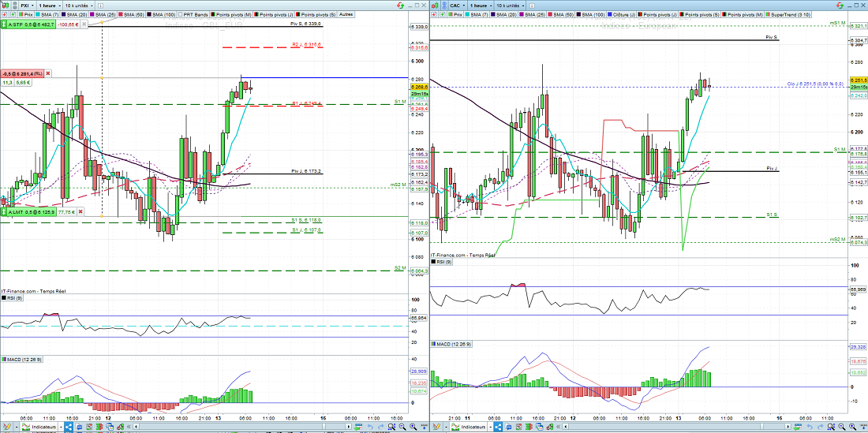Image resolution: width=868 pixels, height=433 pixels.
Task: Open 10 k unités dropdown in CAC chart
Action: click(x=511, y=6)
